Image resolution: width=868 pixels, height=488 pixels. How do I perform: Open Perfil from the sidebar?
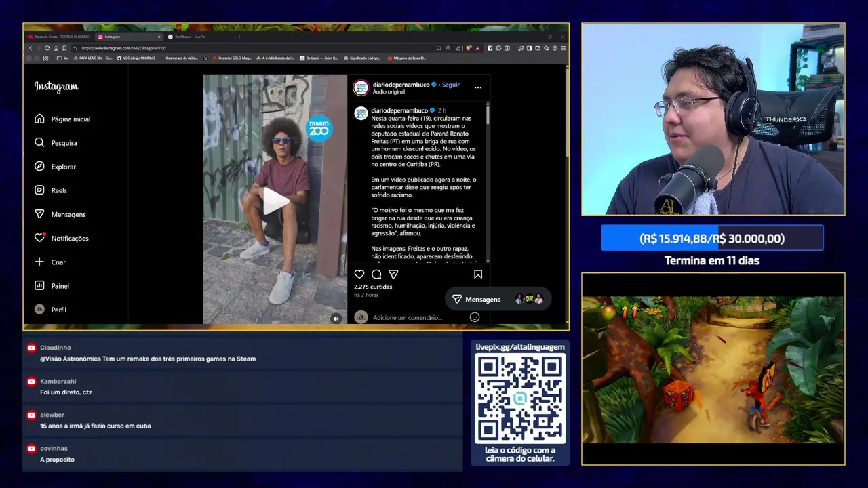(x=51, y=310)
